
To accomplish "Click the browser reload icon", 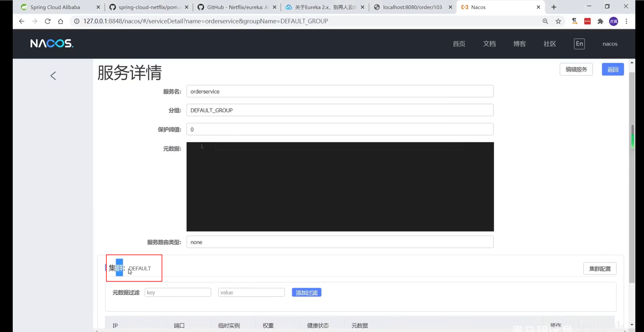I will (x=48, y=21).
